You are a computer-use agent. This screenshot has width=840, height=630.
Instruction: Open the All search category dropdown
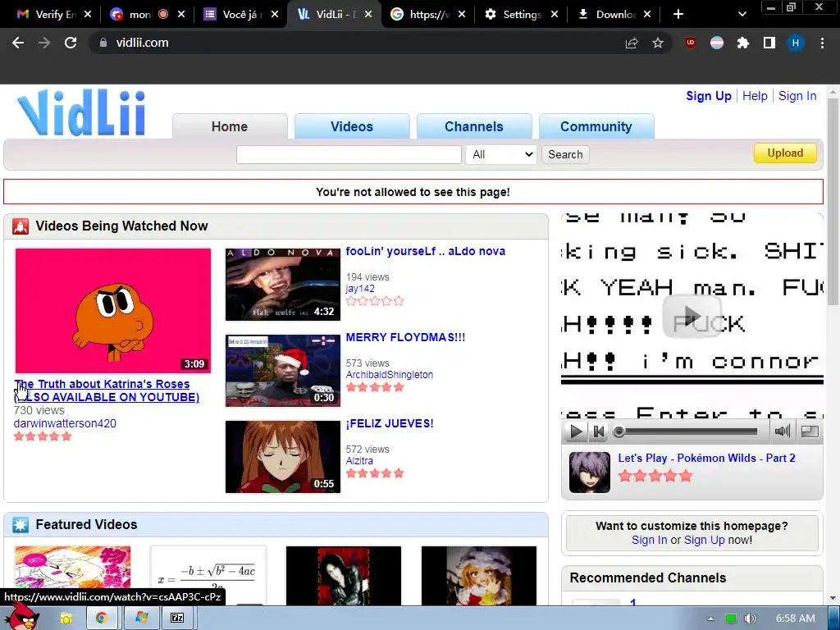point(501,155)
